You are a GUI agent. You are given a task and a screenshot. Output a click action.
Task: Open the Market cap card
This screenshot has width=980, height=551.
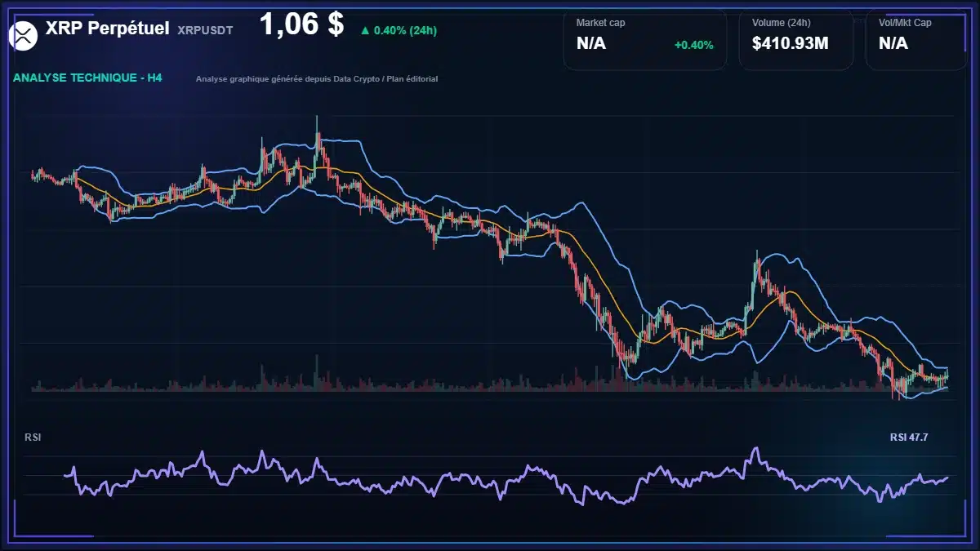645,40
